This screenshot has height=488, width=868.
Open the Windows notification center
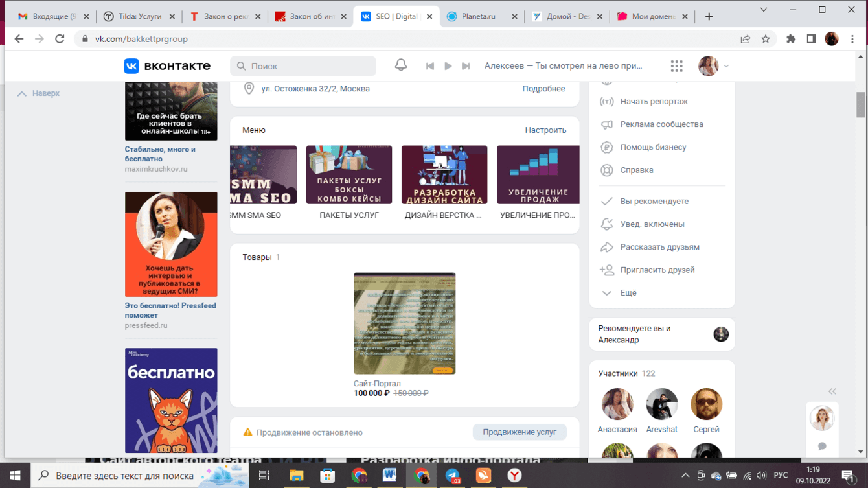tap(849, 476)
